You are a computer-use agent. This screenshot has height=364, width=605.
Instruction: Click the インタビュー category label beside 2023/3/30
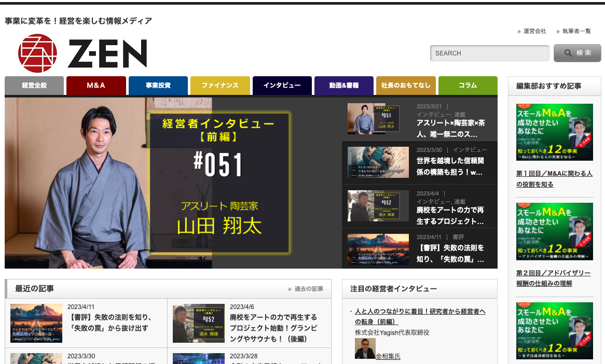coord(470,150)
